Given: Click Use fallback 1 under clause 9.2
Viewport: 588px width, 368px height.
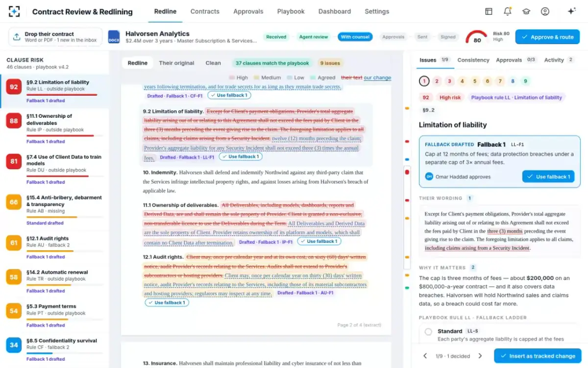Looking at the screenshot, I should coord(240,157).
